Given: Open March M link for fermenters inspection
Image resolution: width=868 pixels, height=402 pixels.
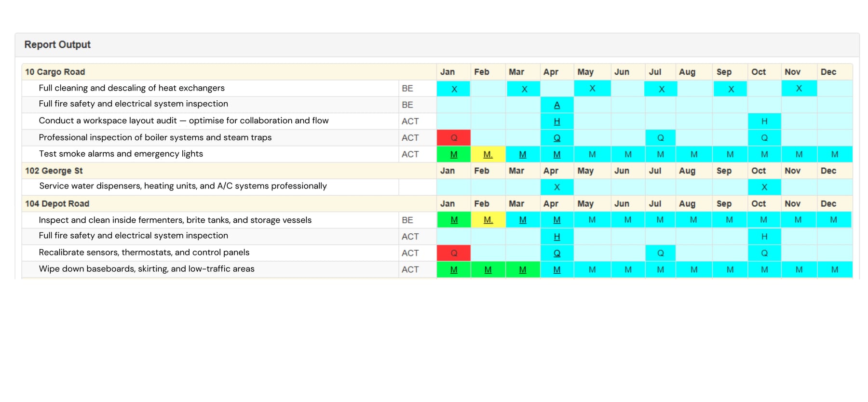Looking at the screenshot, I should point(523,220).
